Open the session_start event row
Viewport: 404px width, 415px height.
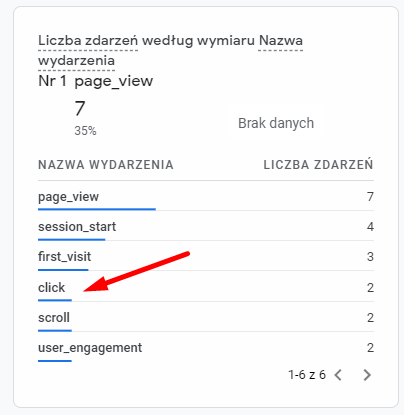(x=206, y=227)
